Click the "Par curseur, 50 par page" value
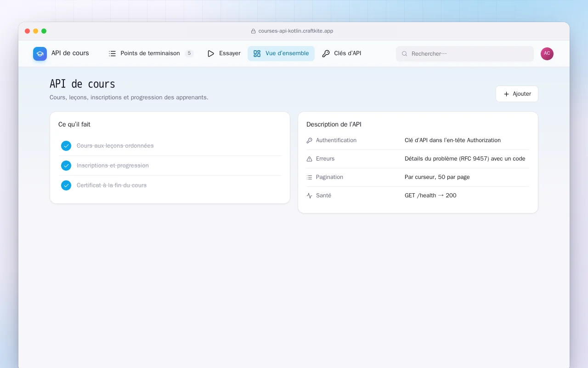Image resolution: width=588 pixels, height=368 pixels. point(437,177)
